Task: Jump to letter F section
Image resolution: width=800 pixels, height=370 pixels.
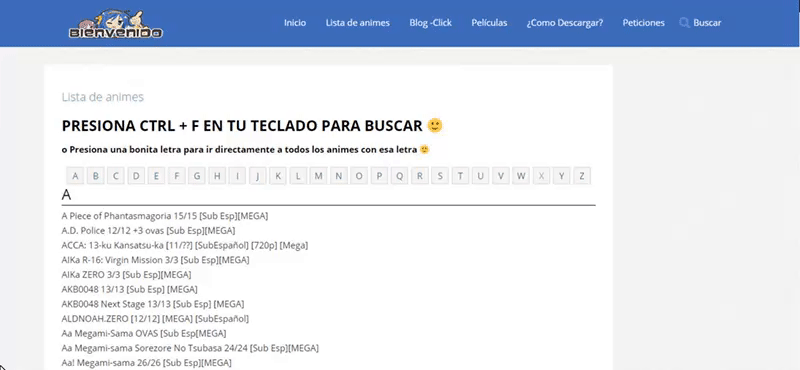Action: tap(177, 176)
